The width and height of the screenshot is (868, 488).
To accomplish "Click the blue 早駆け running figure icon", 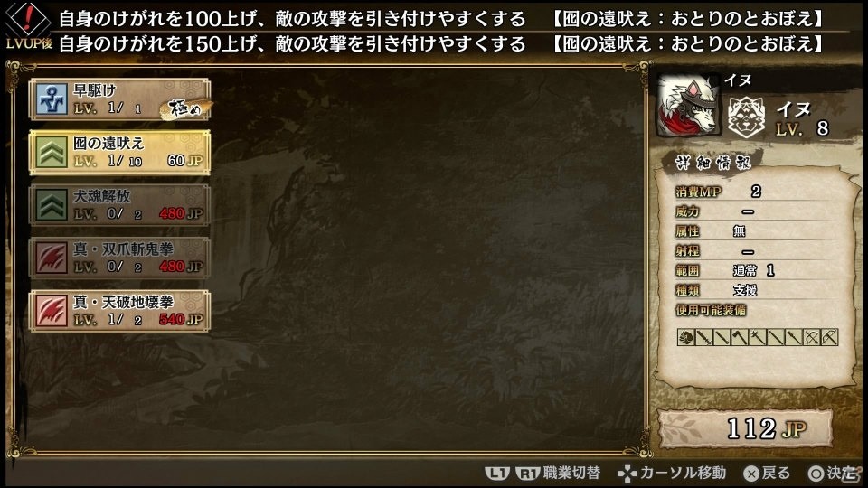I will pyautogui.click(x=52, y=99).
